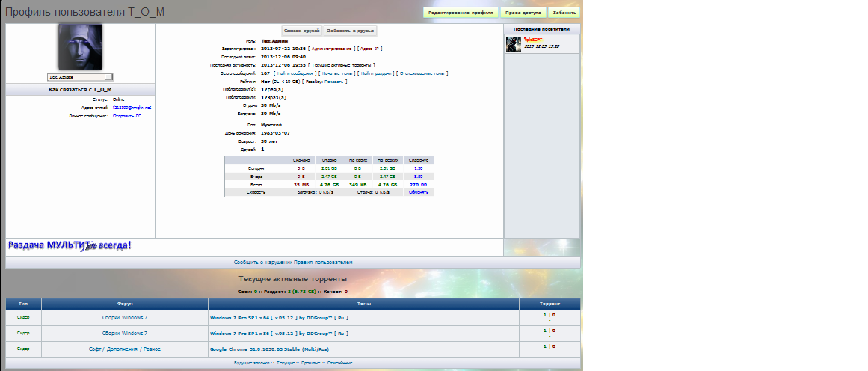Open the recent visitor's red username link

tap(534, 40)
